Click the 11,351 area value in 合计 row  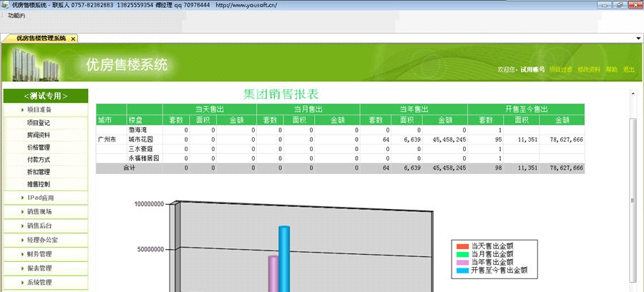coord(528,168)
